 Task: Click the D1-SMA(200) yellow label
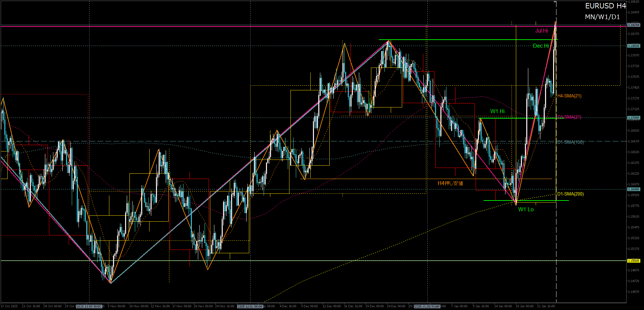point(570,194)
